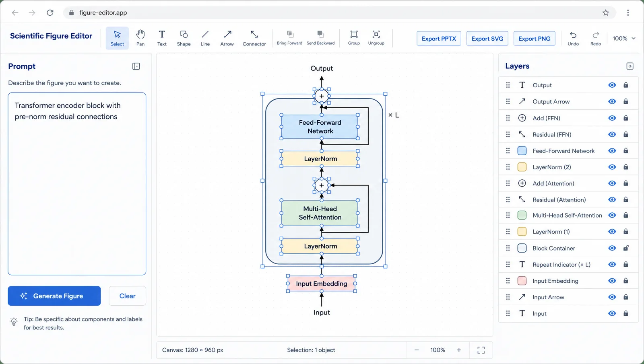Click the Feed-Forward Network layer color swatch

522,151
